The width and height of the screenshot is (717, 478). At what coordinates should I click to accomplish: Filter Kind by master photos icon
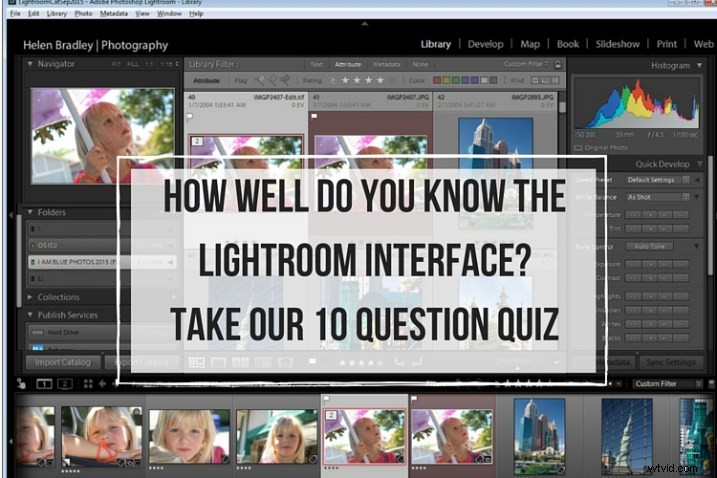535,81
